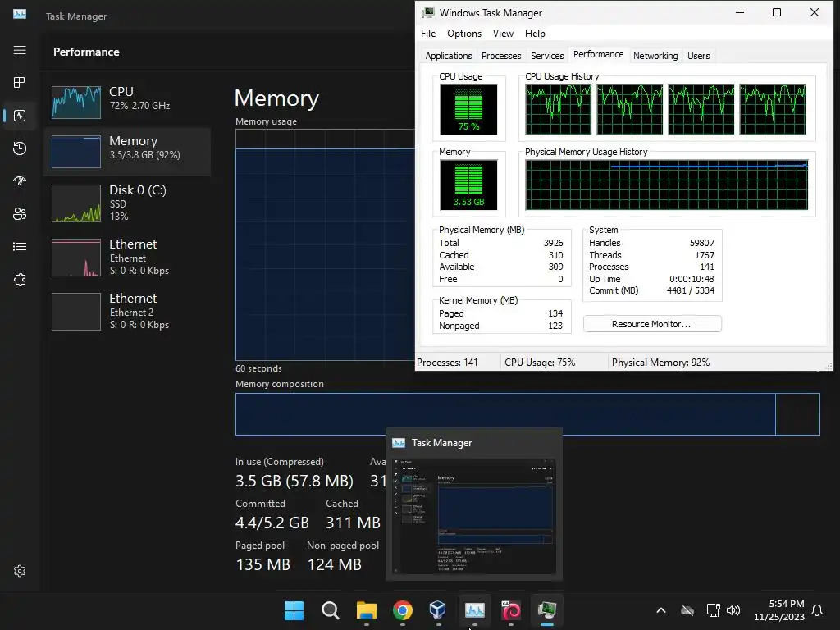Click the In use value 3.5 GB (57.8 MB)
This screenshot has width=840, height=630.
pos(294,481)
